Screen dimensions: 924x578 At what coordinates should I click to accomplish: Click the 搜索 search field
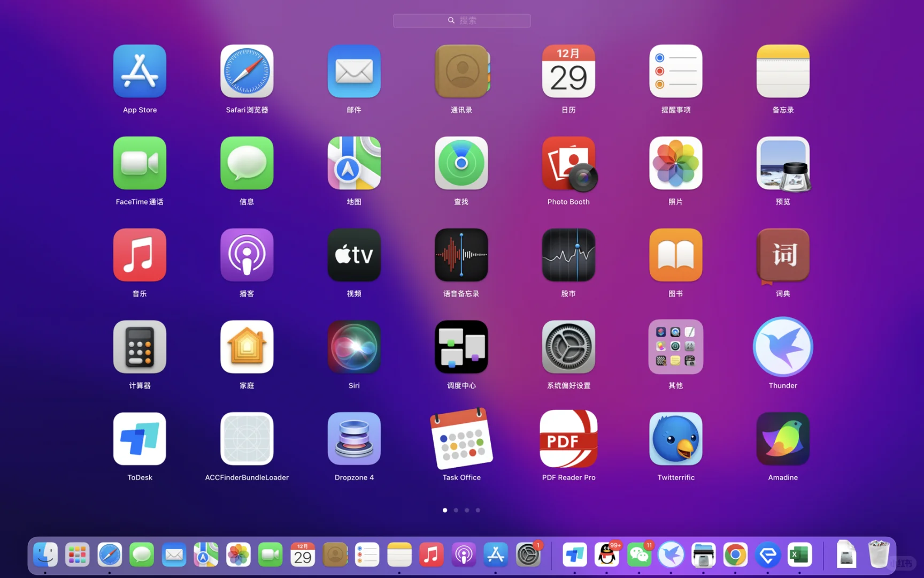point(461,20)
